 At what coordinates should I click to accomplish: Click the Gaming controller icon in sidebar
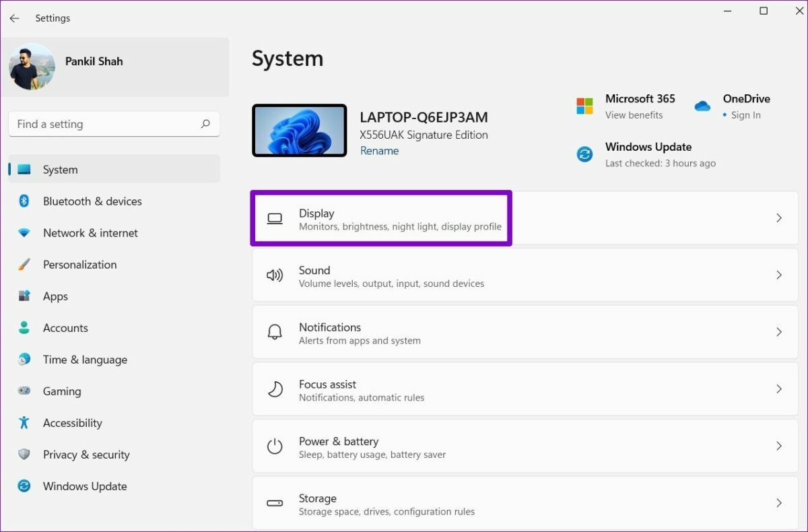pos(24,391)
